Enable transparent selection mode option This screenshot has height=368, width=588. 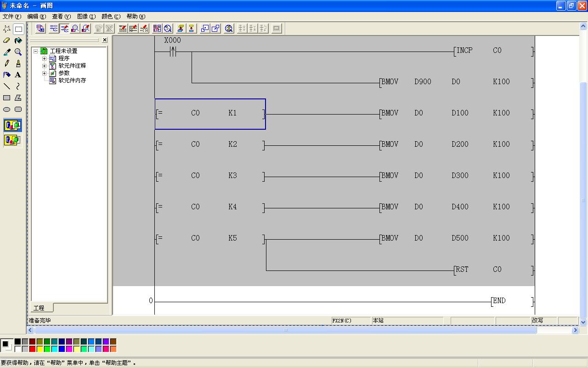13,140
